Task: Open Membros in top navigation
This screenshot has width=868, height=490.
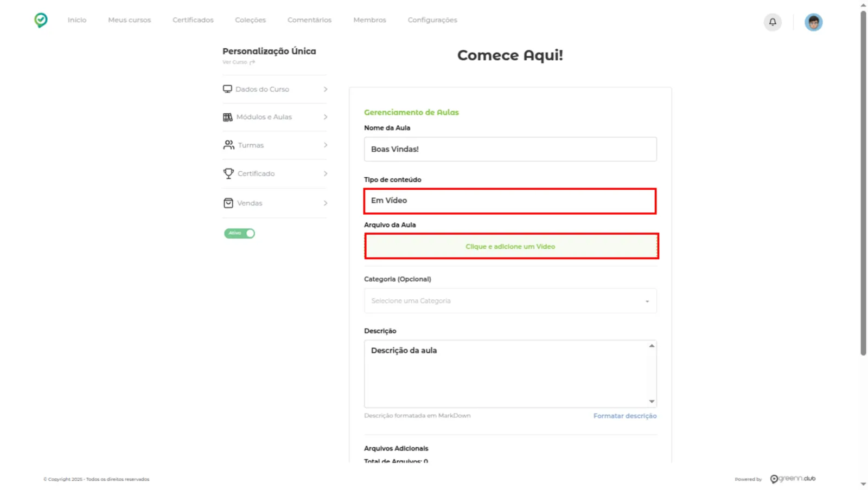Action: (369, 20)
